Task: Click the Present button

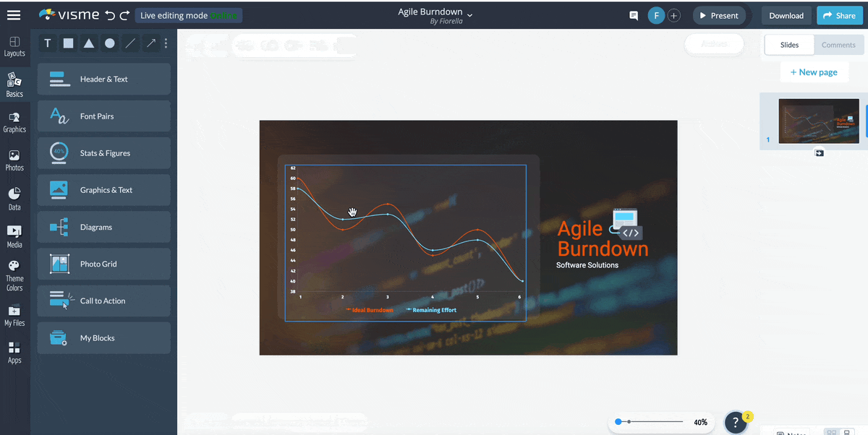Action: [719, 14]
